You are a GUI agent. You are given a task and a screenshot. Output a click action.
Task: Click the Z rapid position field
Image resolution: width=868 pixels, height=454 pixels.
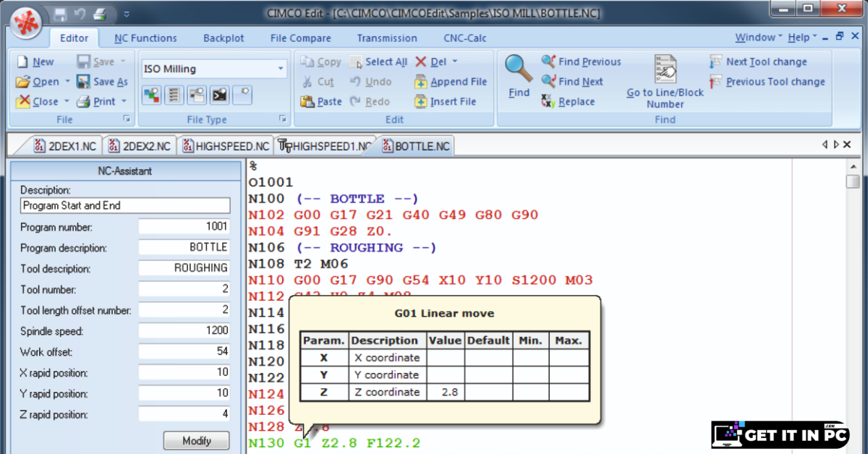point(184,415)
